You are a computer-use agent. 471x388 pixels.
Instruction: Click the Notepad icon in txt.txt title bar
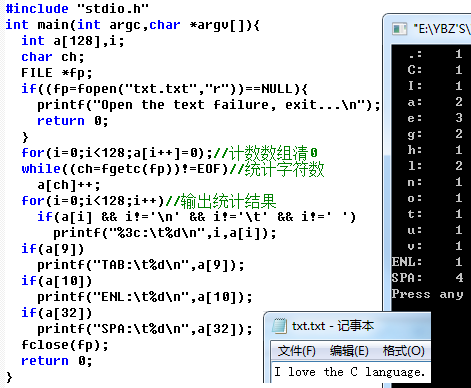coord(279,326)
